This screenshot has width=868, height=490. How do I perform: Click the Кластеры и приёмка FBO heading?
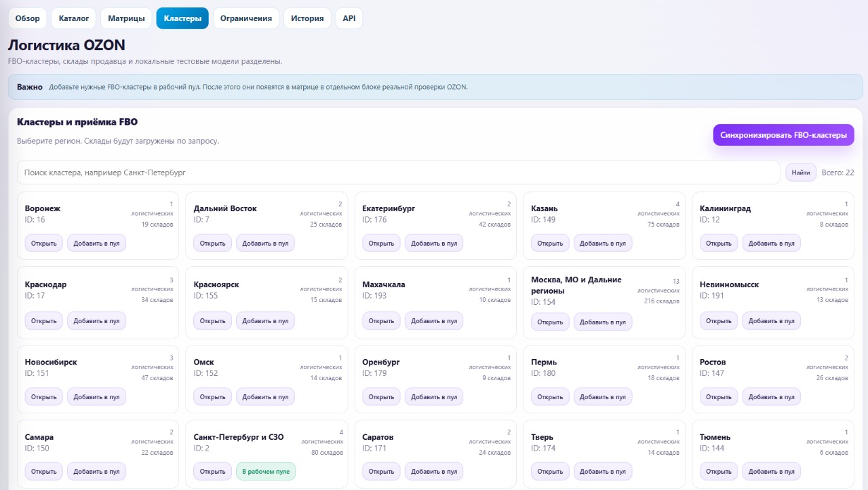point(77,122)
